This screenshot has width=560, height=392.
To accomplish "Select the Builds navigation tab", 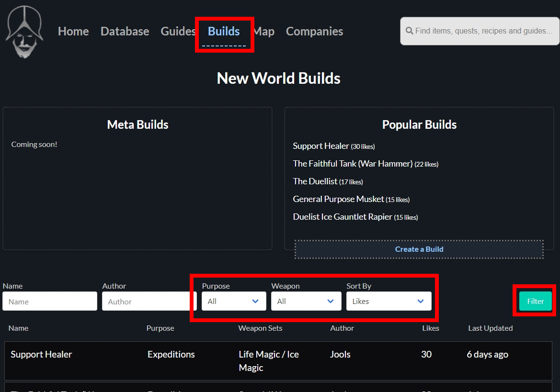I will coord(224,32).
